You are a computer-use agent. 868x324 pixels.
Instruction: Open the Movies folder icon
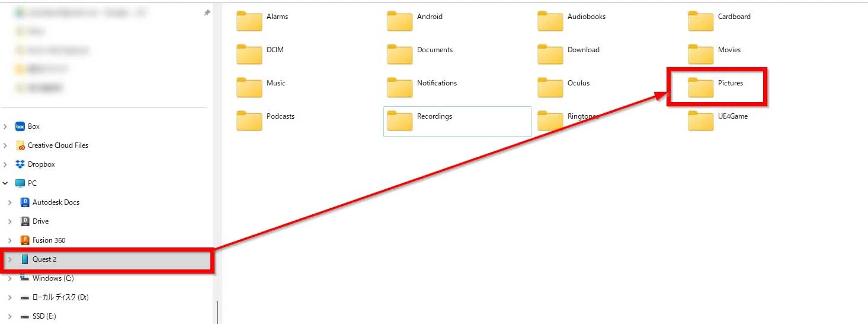point(700,55)
